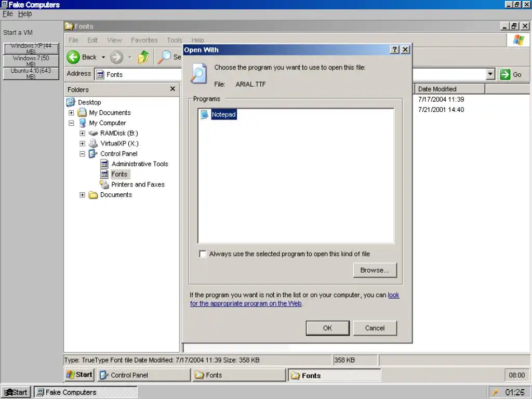532x399 pixels.
Task: Follow the look for the appropriate program link
Action: point(295,299)
